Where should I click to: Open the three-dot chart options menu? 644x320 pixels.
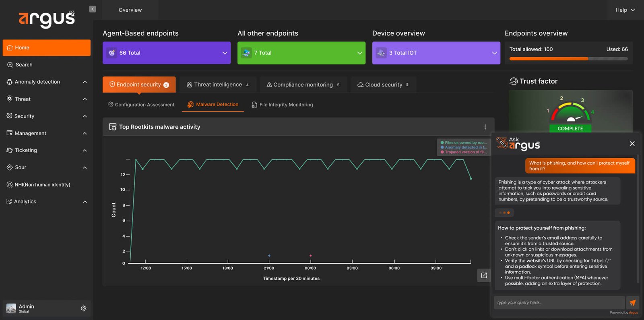click(x=485, y=127)
